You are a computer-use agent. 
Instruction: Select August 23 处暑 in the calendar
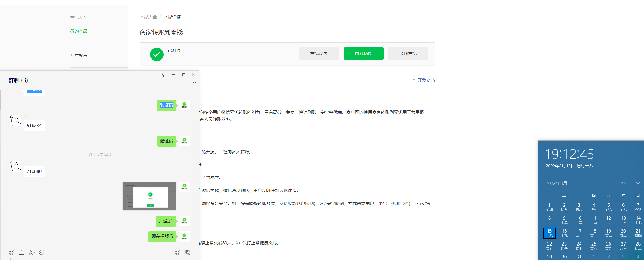click(564, 246)
